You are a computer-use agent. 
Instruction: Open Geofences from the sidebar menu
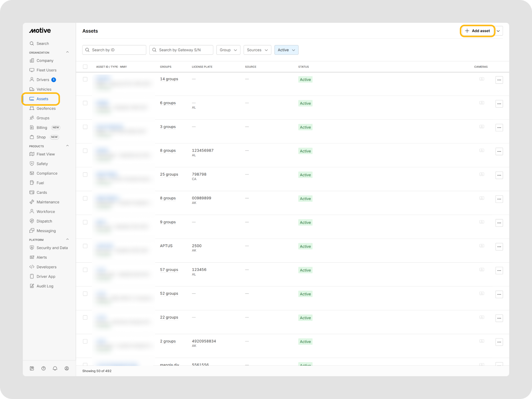(x=46, y=108)
